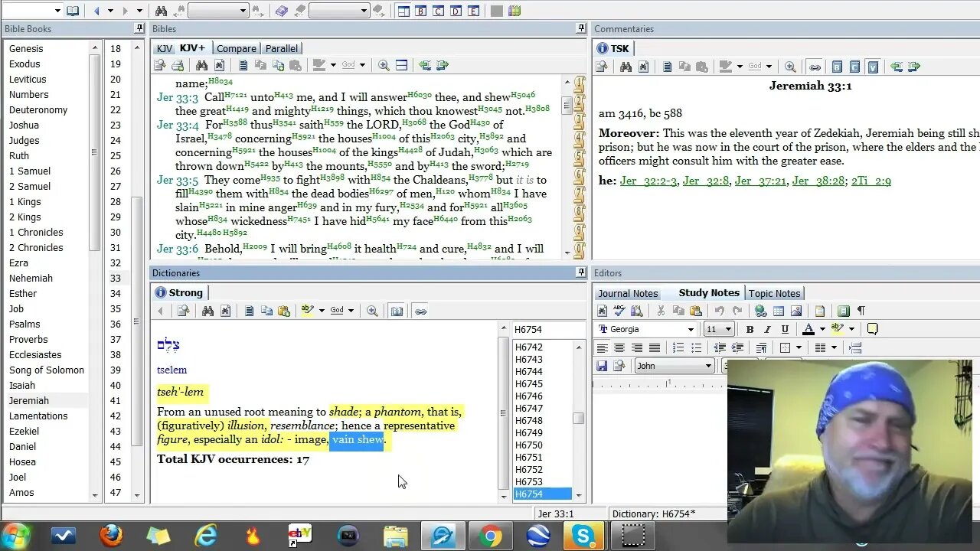Expand the Back history dropdown arrow
This screenshot has width=980, height=551.
point(109,11)
